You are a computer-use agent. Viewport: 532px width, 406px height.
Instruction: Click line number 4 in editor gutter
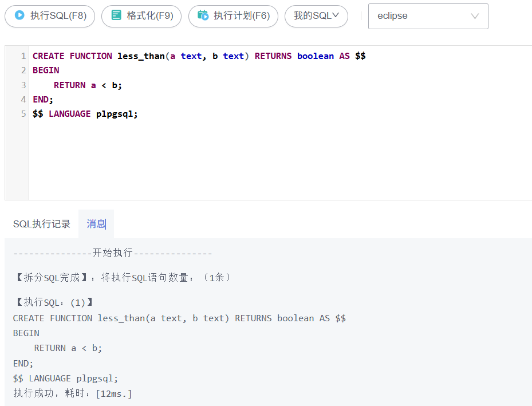click(x=23, y=100)
